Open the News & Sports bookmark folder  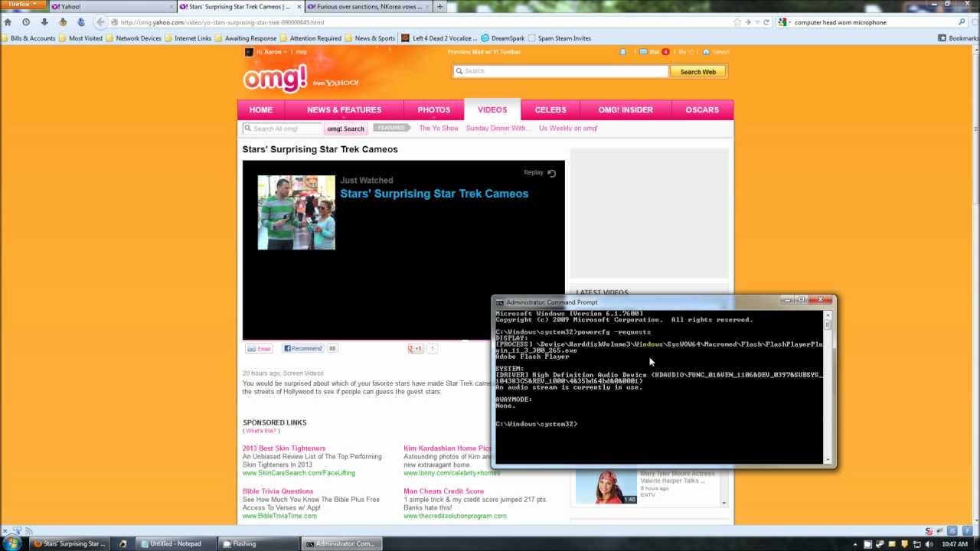pos(371,38)
